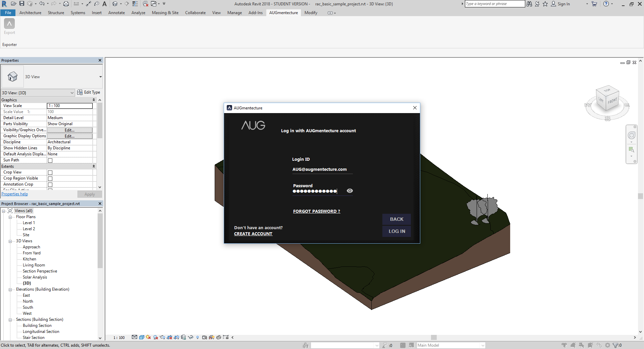Open the Architecture ribbon tab
This screenshot has height=349, width=644.
point(31,13)
